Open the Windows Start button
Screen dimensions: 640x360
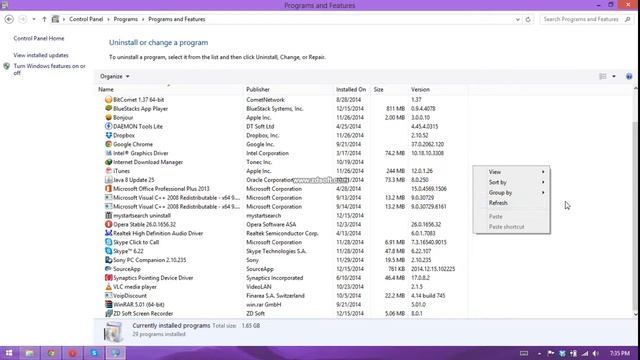pyautogui.click(x=9, y=353)
